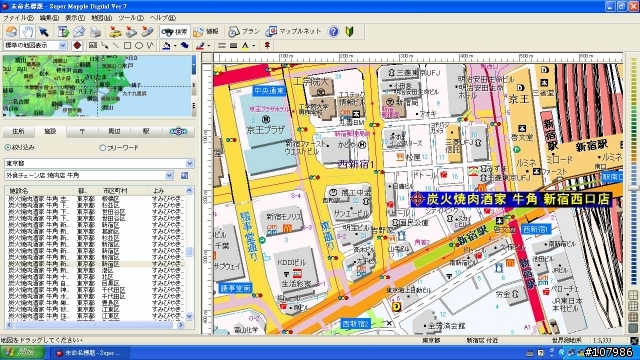Open the text color dropdown arrow

[253, 46]
